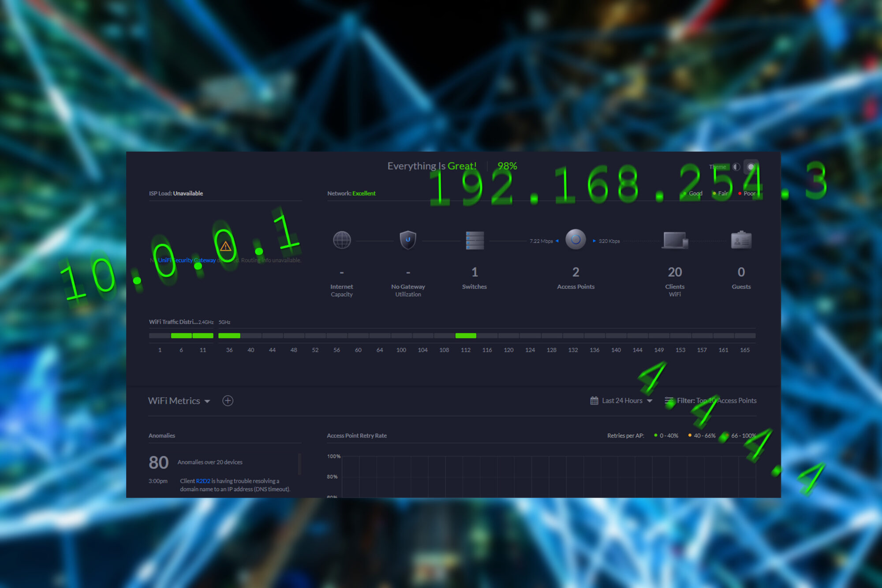882x588 pixels.
Task: Click the calendar icon beside Last 24 Hours
Action: coord(594,401)
